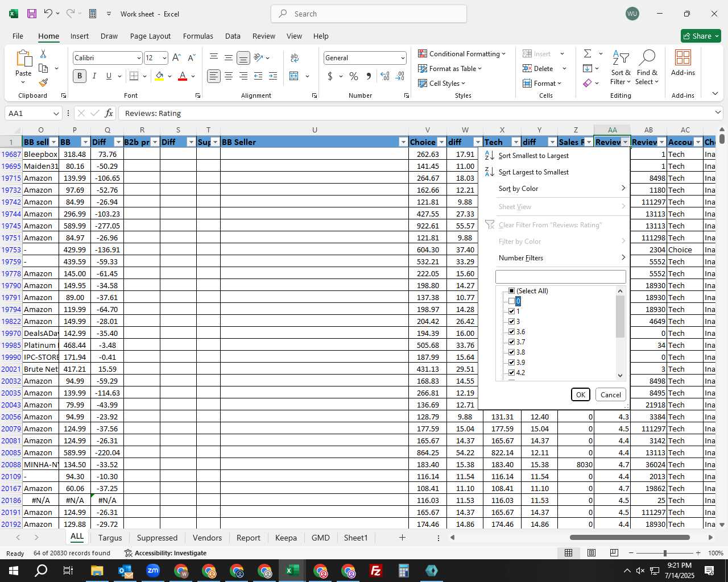This screenshot has width=728, height=582.
Task: Click the Undo arrow icon
Action: click(x=48, y=14)
